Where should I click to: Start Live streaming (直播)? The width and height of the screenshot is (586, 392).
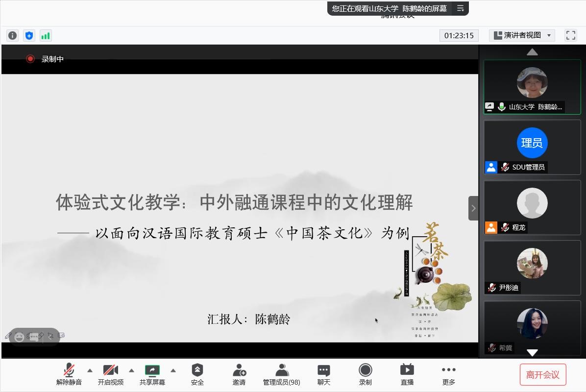pyautogui.click(x=407, y=375)
